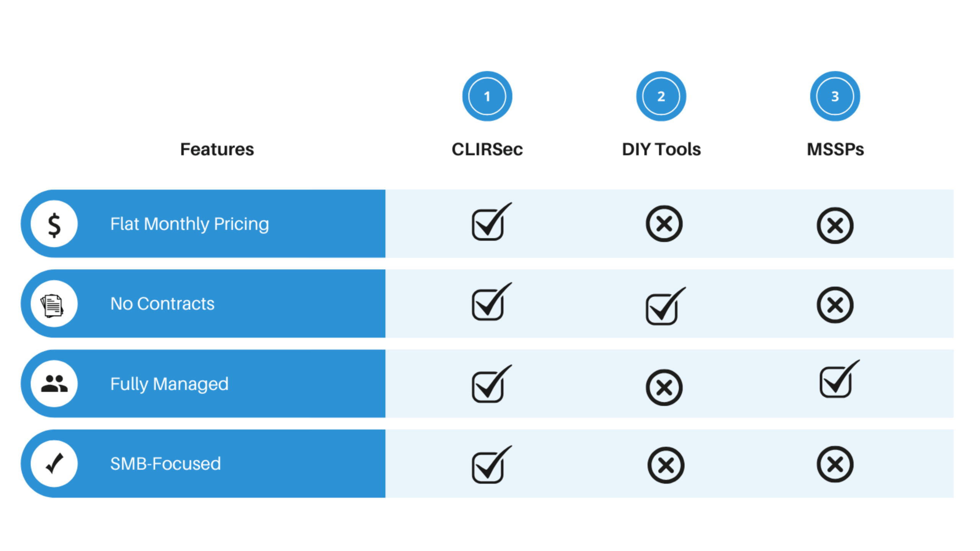Click DIY Tools checkbox for No Contracts
Screen dimensions: 980x551
[666, 306]
